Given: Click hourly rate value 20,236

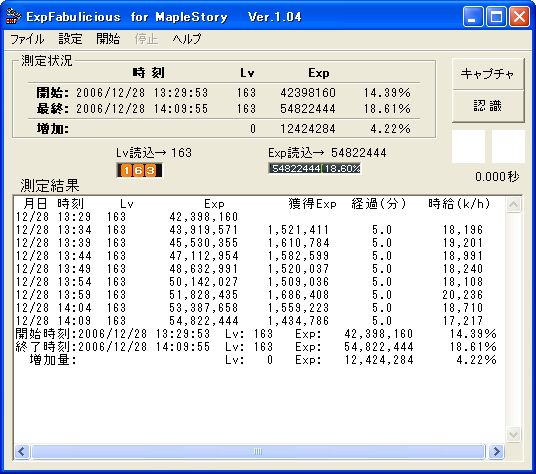Looking at the screenshot, I should pyautogui.click(x=463, y=295).
